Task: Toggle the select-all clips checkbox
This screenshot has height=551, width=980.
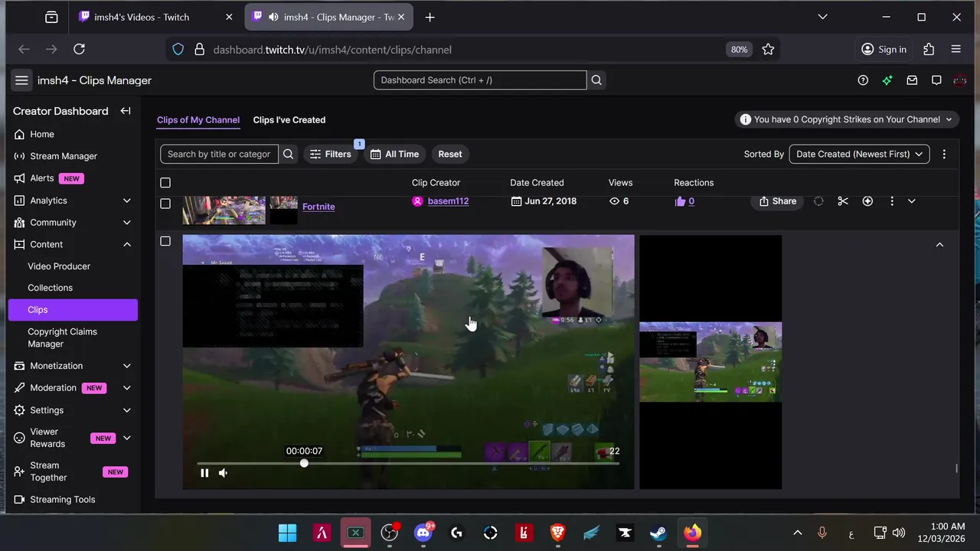Action: (165, 183)
